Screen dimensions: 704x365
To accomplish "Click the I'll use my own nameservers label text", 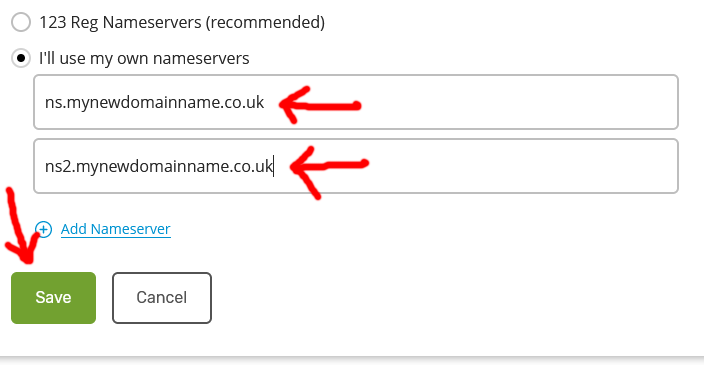I will (144, 59).
